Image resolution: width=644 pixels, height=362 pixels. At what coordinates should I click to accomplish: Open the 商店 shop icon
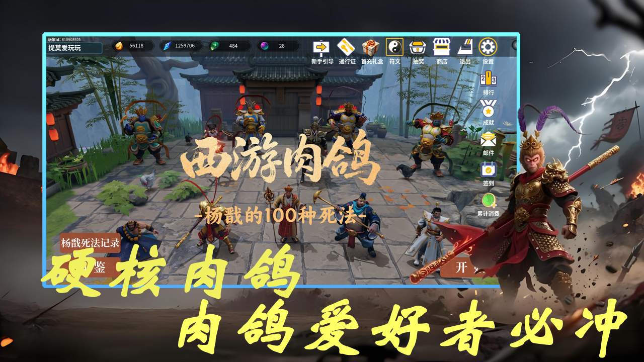click(442, 47)
